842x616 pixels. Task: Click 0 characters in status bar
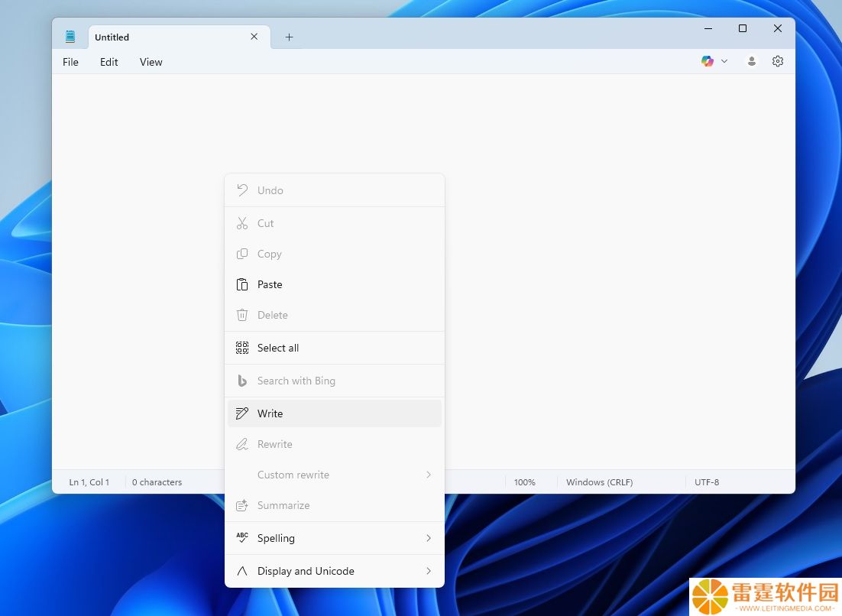pos(157,482)
